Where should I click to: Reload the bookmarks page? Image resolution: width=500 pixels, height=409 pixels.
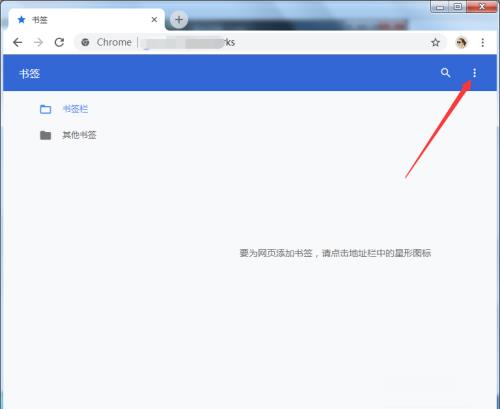coord(59,42)
